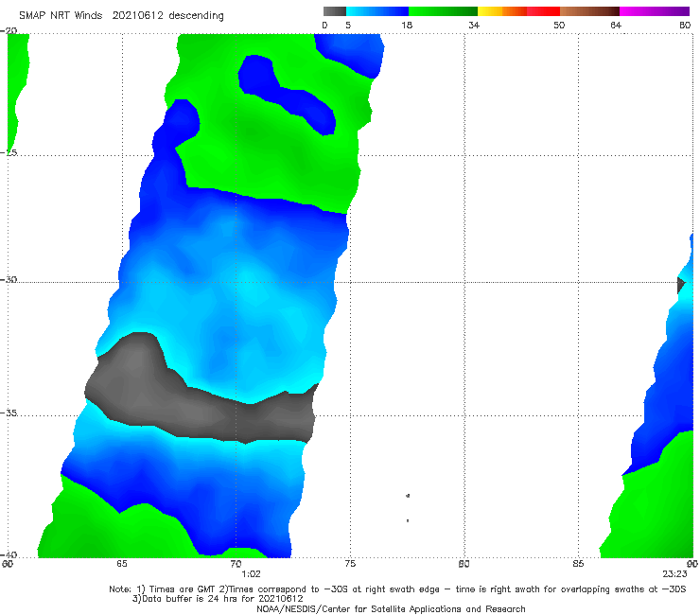Viewport: 700px width, 615px height.
Task: Click the gray 0–5 segment of the color bar
Action: (x=334, y=11)
